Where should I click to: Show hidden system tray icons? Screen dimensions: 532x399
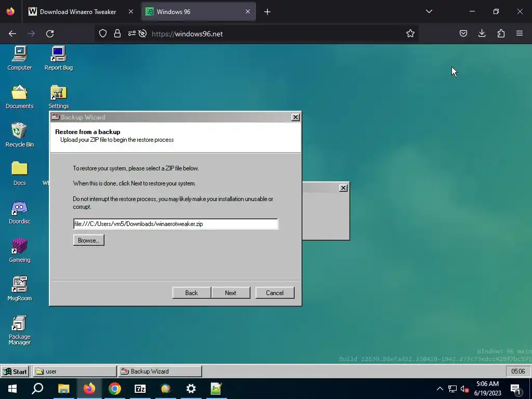440,389
